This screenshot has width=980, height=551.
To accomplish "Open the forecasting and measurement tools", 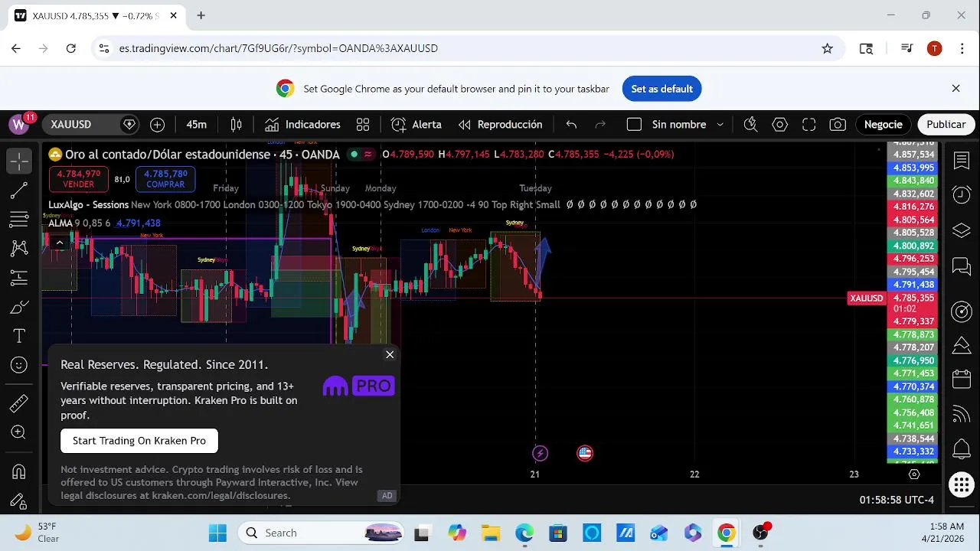I will point(19,278).
